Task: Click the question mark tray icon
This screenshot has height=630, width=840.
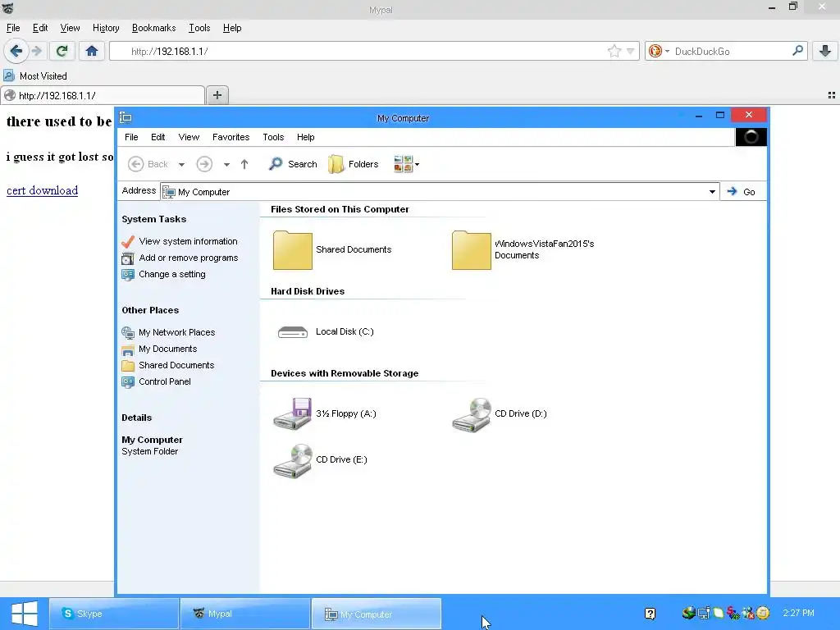Action: pyautogui.click(x=650, y=614)
